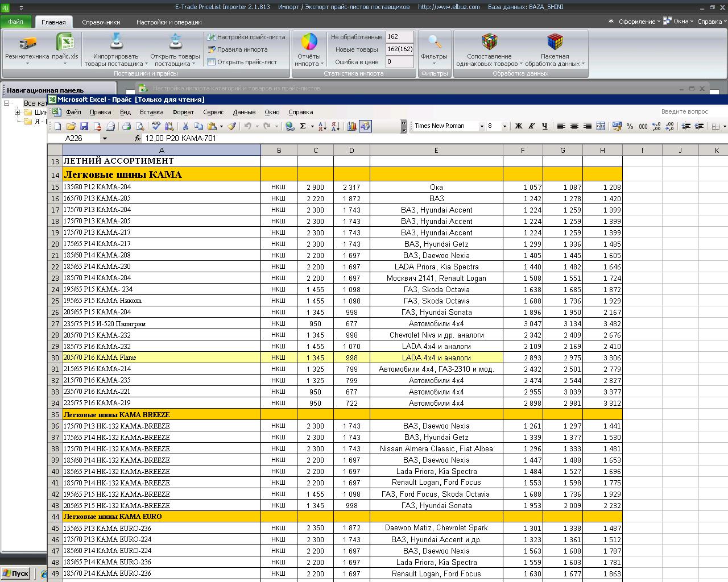Open the Borders dropdown in toolbar
This screenshot has height=582, width=728.
point(723,126)
